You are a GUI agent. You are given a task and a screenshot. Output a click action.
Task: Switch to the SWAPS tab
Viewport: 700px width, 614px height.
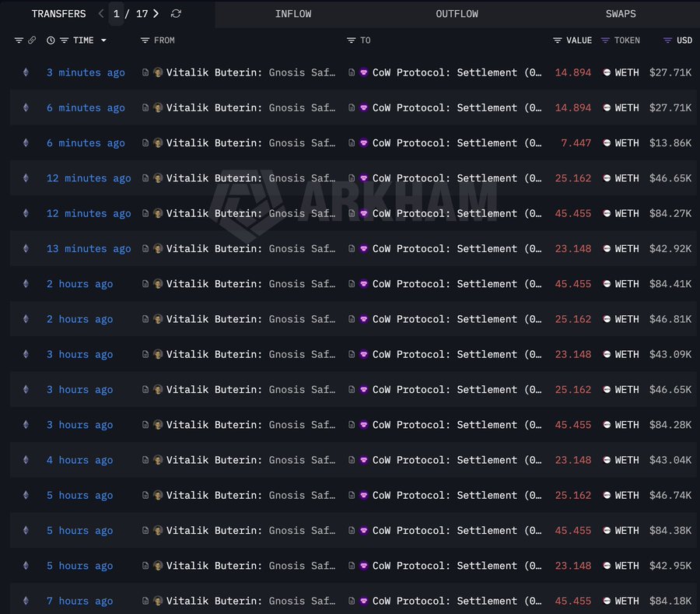(x=620, y=13)
